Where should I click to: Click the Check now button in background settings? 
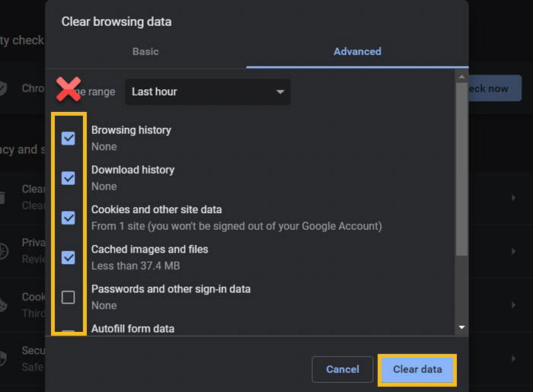(x=495, y=88)
